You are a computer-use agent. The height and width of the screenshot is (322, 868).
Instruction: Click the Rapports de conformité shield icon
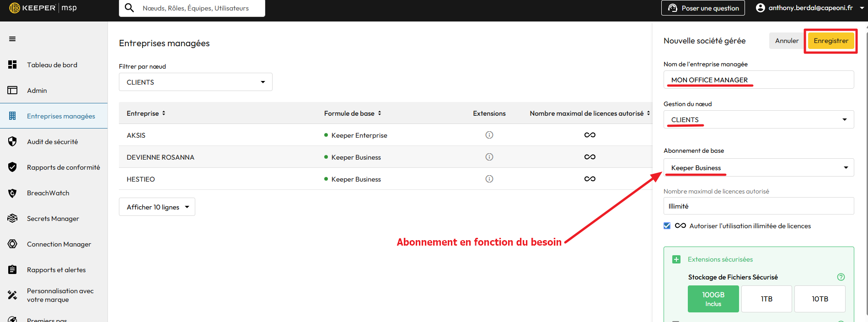pyautogui.click(x=12, y=167)
